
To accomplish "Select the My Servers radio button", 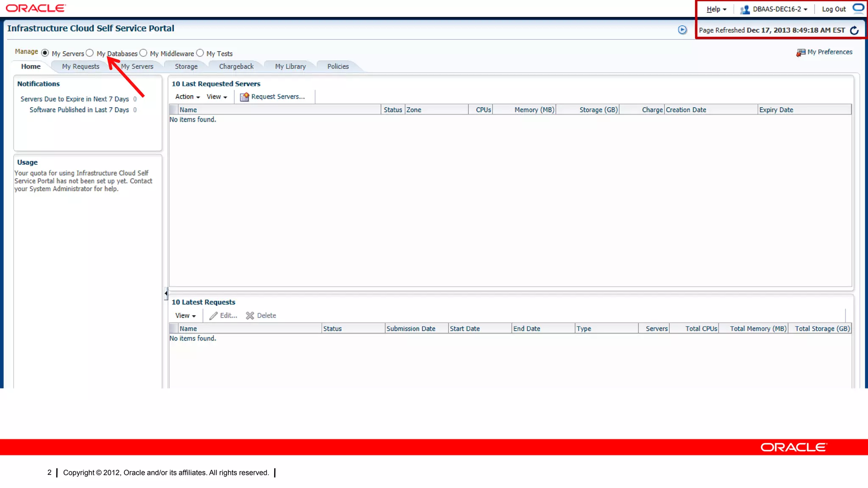I will point(45,53).
